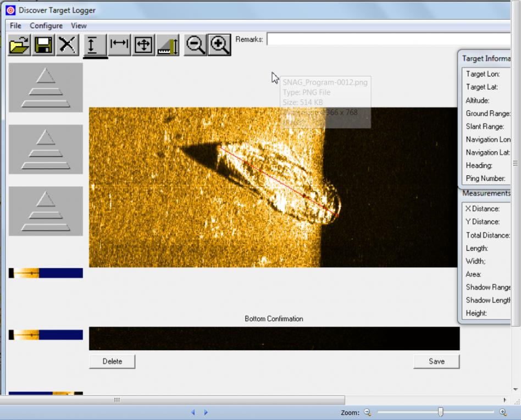This screenshot has width=521, height=420.
Task: Click the horizontal scrollbar at the bottom
Action: pyautogui.click(x=176, y=400)
